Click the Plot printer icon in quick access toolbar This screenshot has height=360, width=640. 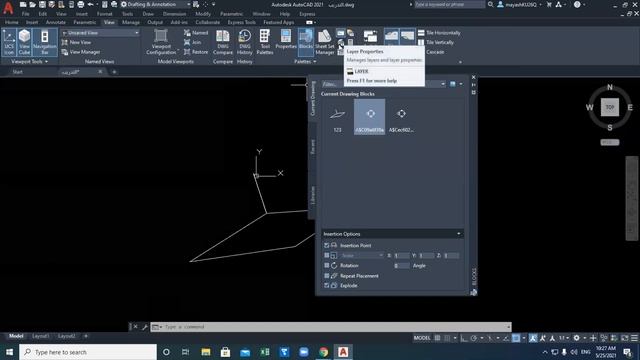tap(80, 4)
